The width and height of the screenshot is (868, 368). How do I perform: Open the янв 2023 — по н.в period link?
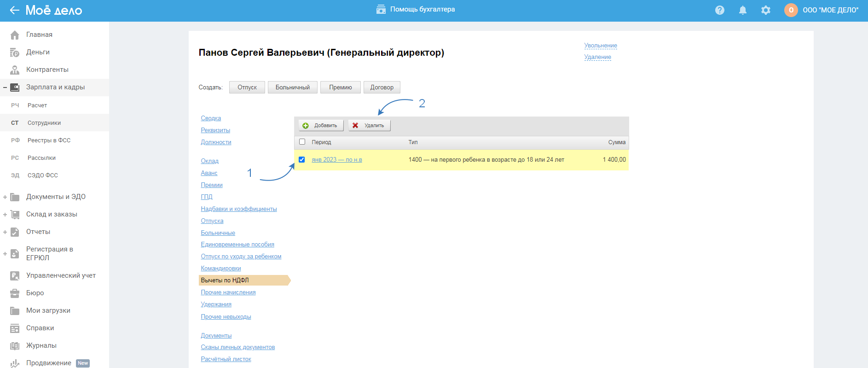pos(337,160)
